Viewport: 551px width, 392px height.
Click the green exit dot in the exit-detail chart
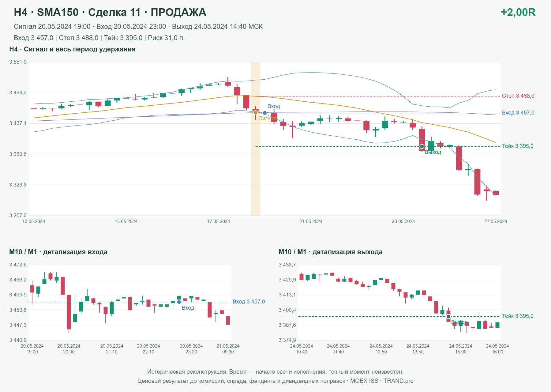coord(448,316)
